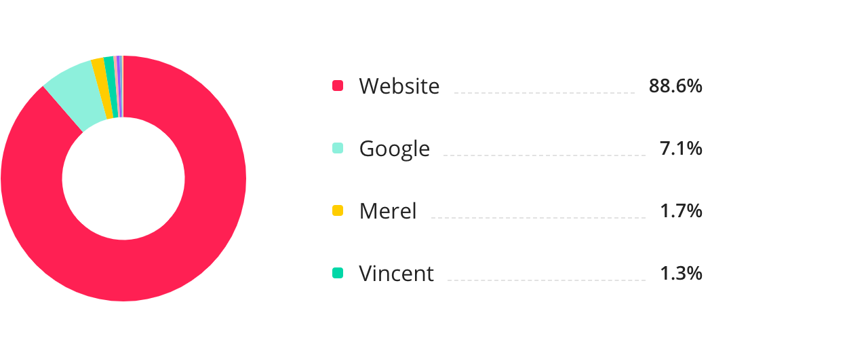
Task: Click the red Website legend swatch
Action: click(x=338, y=86)
